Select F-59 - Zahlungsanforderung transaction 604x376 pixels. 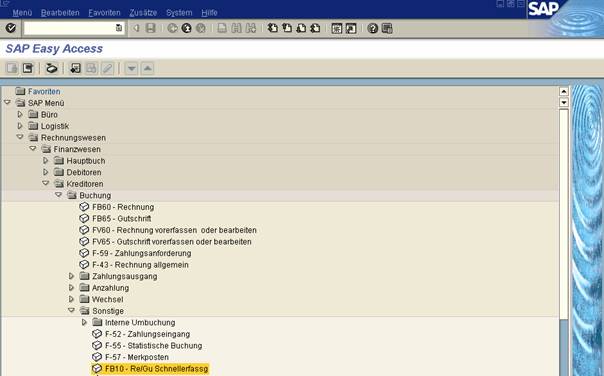tap(142, 253)
